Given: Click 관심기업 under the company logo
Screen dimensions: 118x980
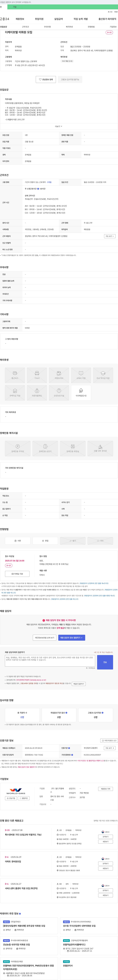Looking at the screenshot, I should pyautogui.click(x=11, y=798).
